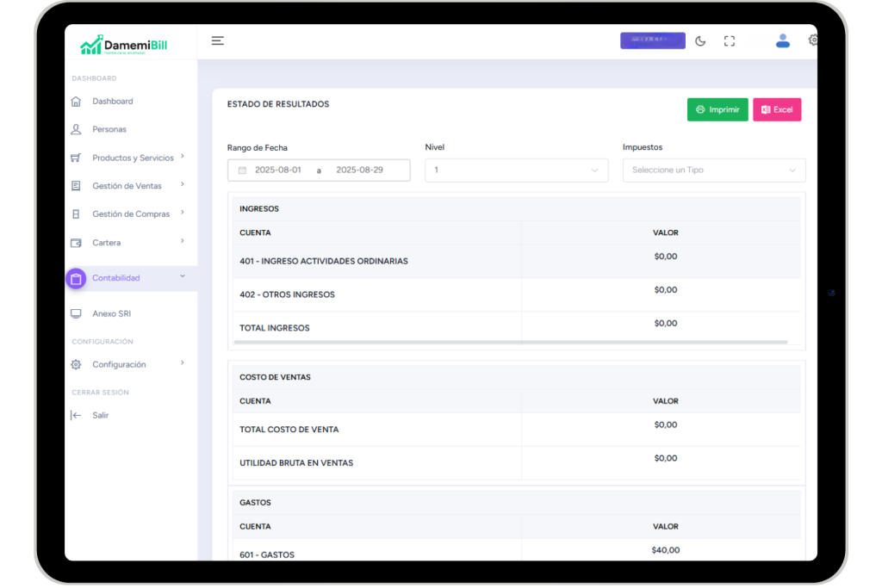This screenshot has height=588, width=882.
Task: Log out using Salir
Action: [x=100, y=416]
